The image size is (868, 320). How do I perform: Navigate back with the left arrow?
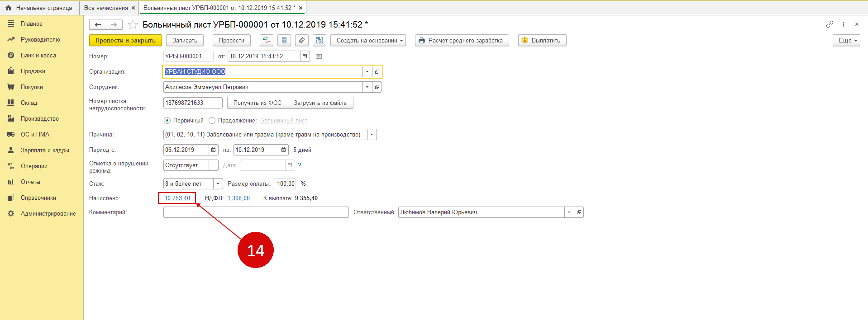(x=98, y=24)
